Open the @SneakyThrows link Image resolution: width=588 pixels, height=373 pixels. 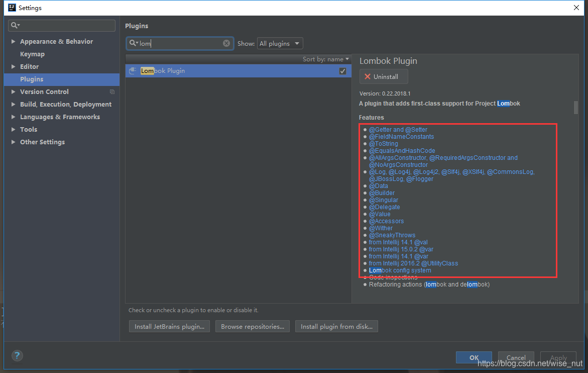[392, 235]
